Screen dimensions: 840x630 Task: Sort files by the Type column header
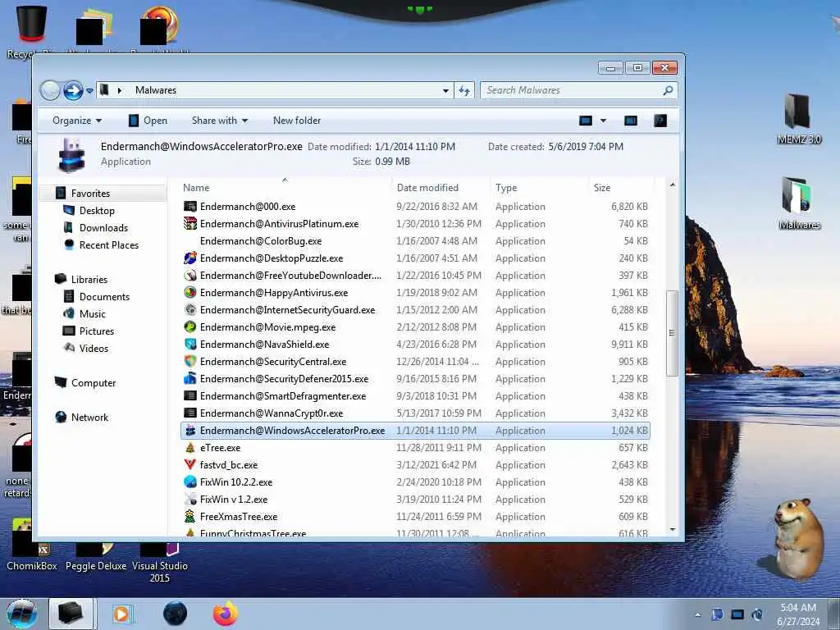[506, 188]
